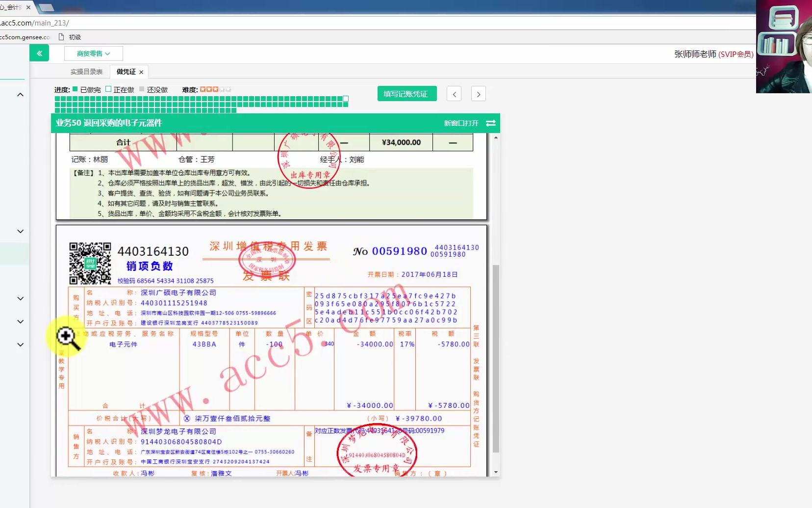This screenshot has height=508, width=812.
Task: Click the white unfinished square in progress grid
Action: 346,99
